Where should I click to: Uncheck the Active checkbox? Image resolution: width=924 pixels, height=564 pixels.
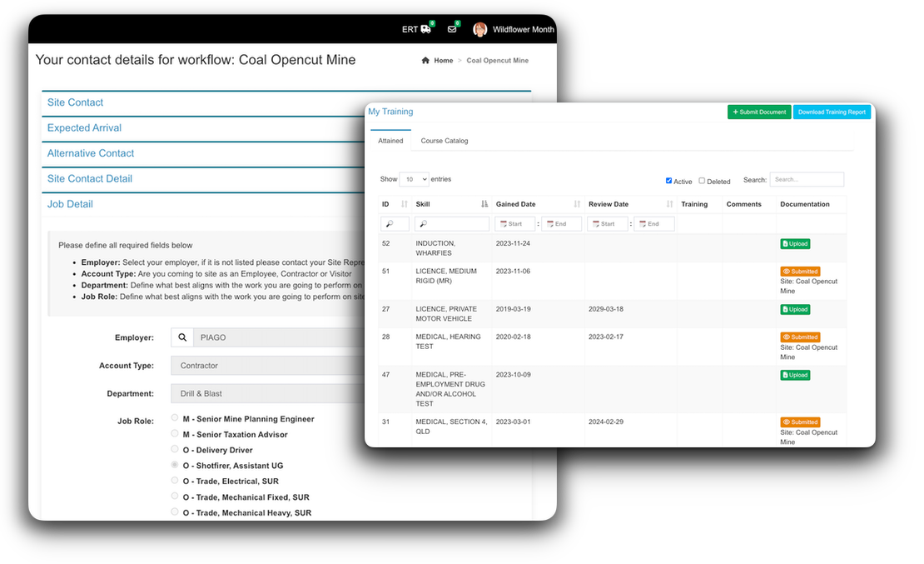tap(669, 181)
